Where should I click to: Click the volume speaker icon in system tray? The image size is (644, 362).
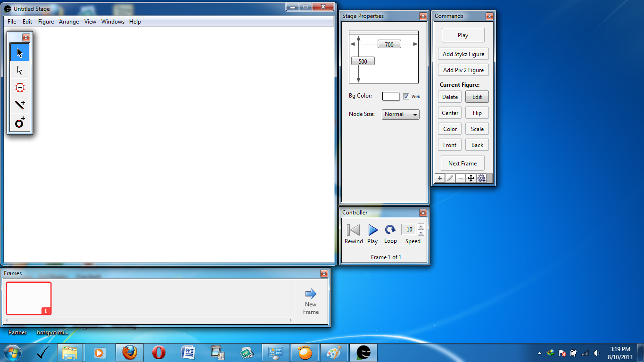[x=597, y=353]
